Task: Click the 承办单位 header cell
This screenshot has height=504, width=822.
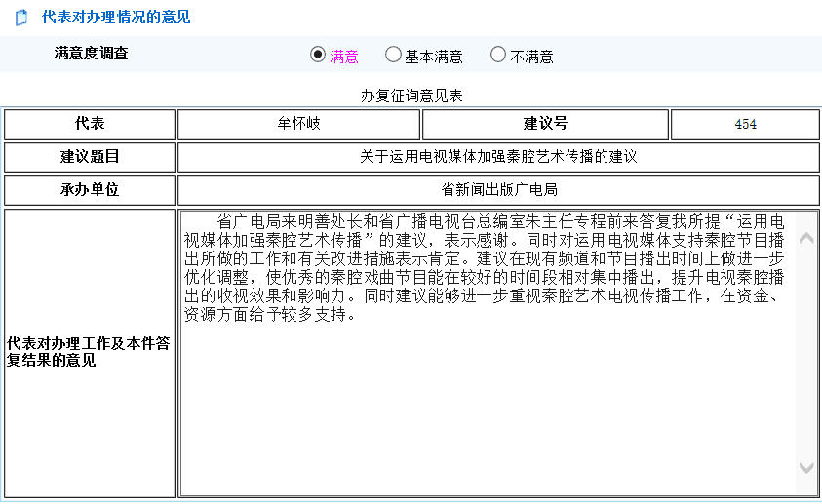Action: point(90,190)
